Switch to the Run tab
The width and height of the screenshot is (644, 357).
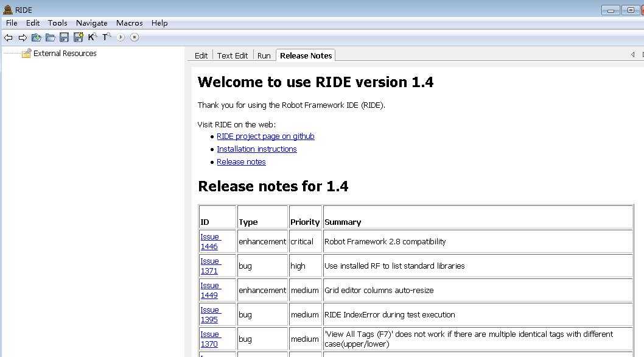click(264, 55)
